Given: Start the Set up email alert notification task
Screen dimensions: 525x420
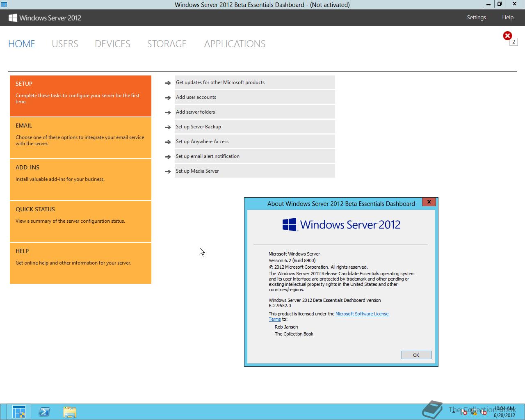Looking at the screenshot, I should [x=255, y=156].
